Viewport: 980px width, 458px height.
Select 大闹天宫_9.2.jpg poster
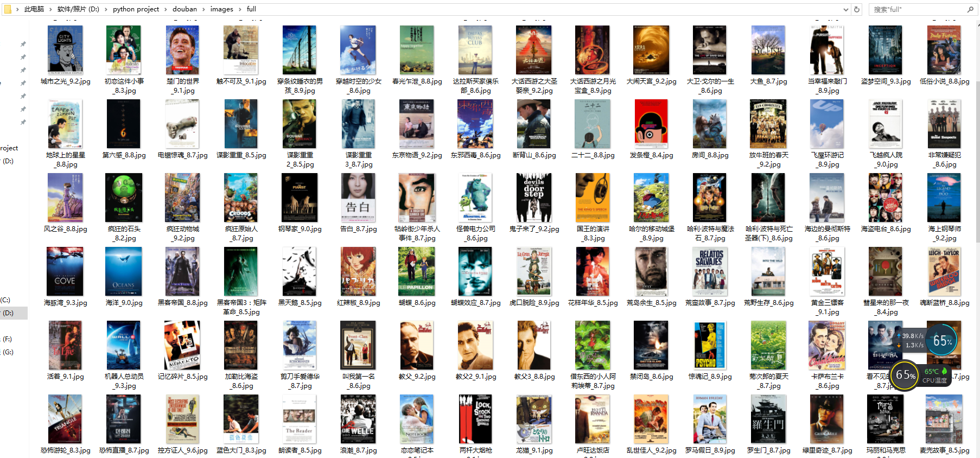pyautogui.click(x=651, y=50)
